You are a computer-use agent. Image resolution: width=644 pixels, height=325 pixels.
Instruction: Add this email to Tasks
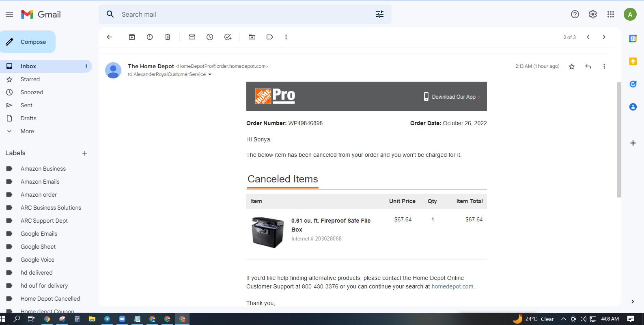point(228,37)
